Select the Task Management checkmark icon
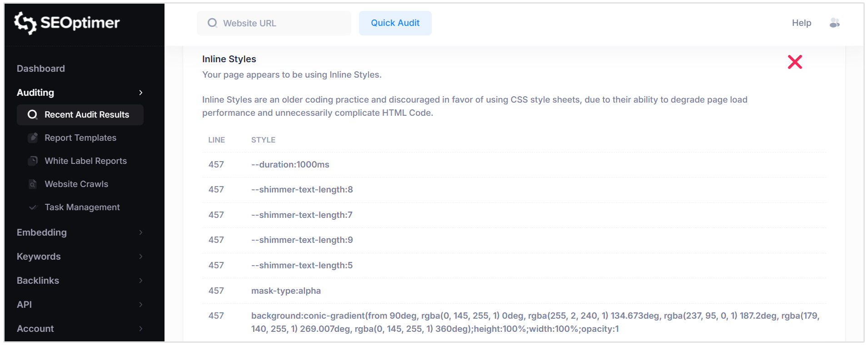Image resolution: width=868 pixels, height=345 pixels. point(33,207)
